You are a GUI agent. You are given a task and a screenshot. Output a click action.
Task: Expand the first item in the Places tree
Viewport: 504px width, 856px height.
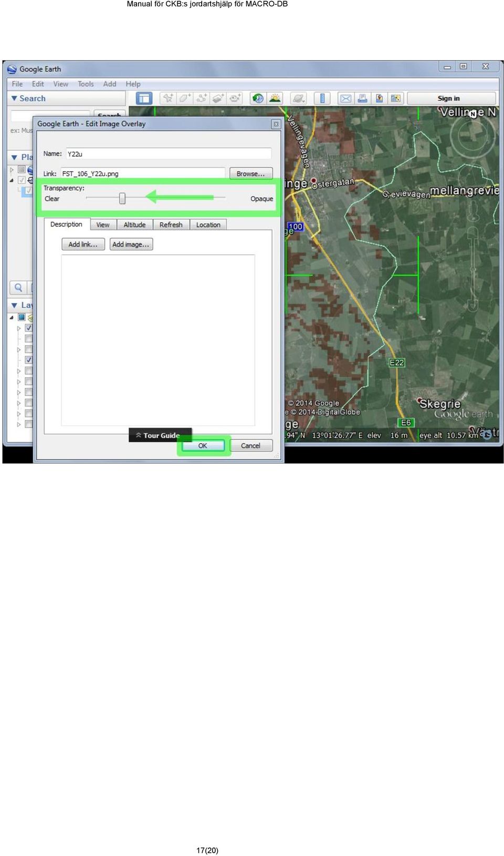click(12, 169)
